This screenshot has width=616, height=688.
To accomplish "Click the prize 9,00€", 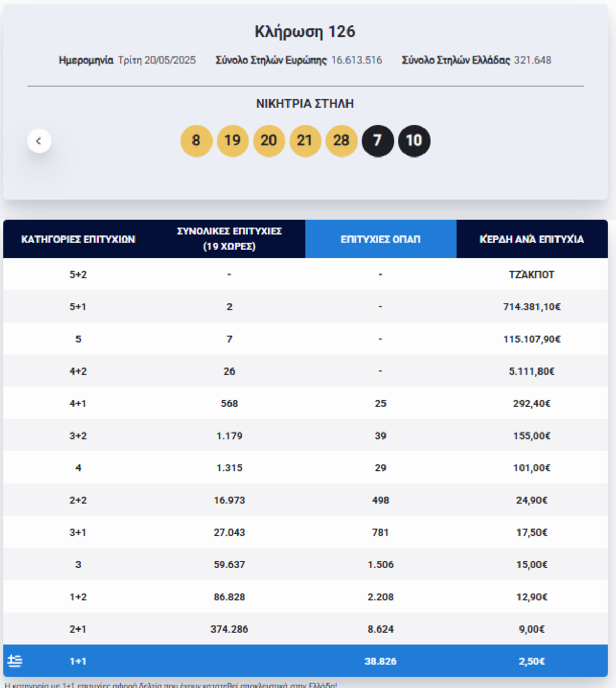I will 532,630.
